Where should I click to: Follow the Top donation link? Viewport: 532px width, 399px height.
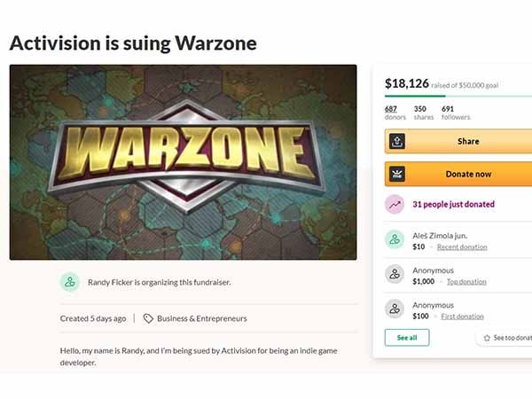(465, 281)
